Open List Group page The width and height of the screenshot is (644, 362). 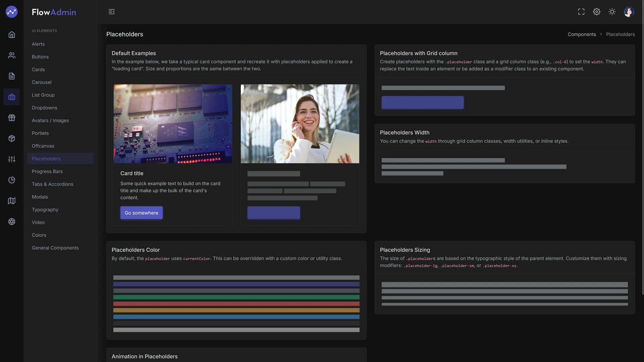43,95
